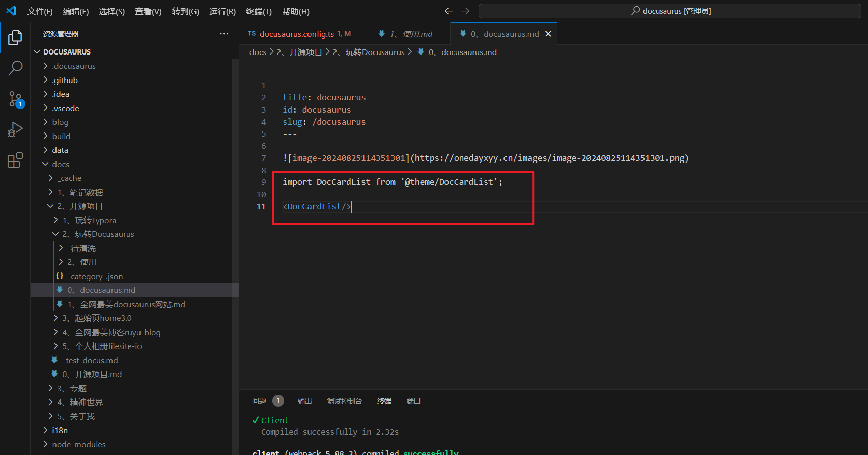Click markdown icon of 1、使用.md tab

point(382,34)
